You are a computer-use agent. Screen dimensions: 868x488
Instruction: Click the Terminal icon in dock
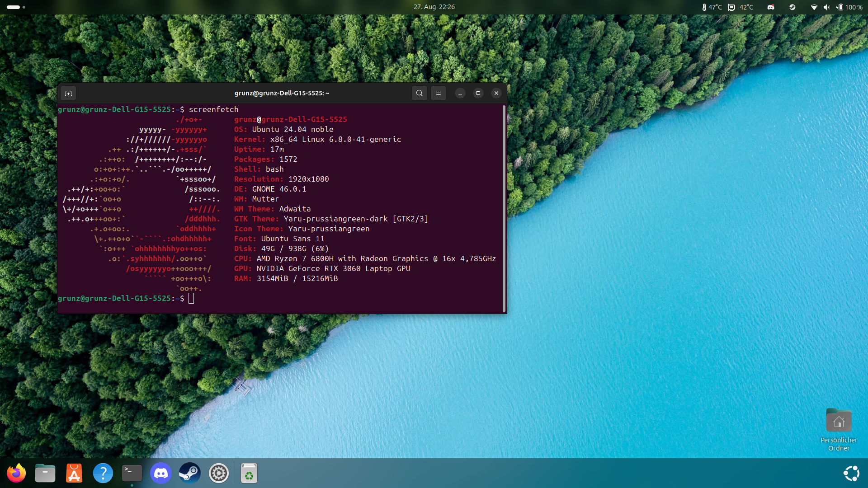click(132, 473)
